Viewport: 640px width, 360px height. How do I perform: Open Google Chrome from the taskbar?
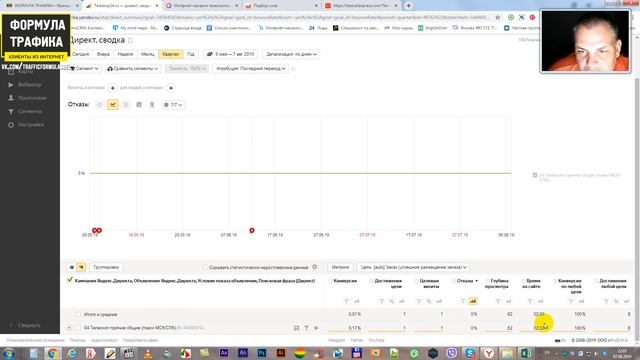[52, 353]
